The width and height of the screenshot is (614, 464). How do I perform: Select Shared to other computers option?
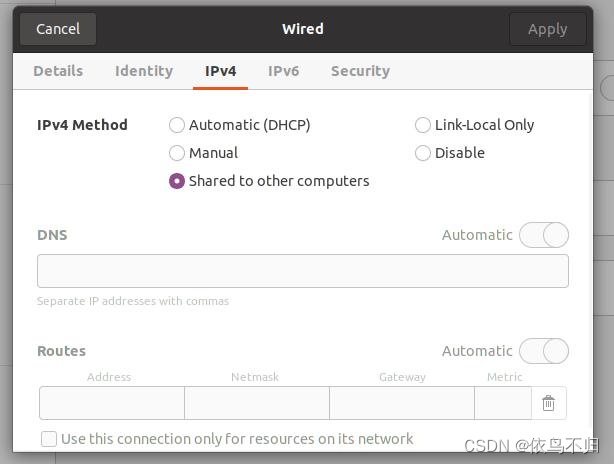pos(177,181)
